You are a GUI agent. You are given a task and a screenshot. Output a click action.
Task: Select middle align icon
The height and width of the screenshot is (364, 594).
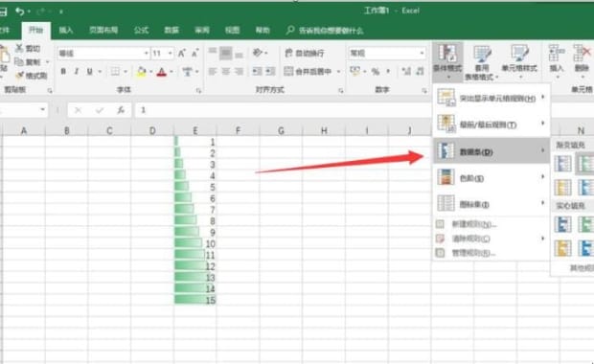point(226,53)
